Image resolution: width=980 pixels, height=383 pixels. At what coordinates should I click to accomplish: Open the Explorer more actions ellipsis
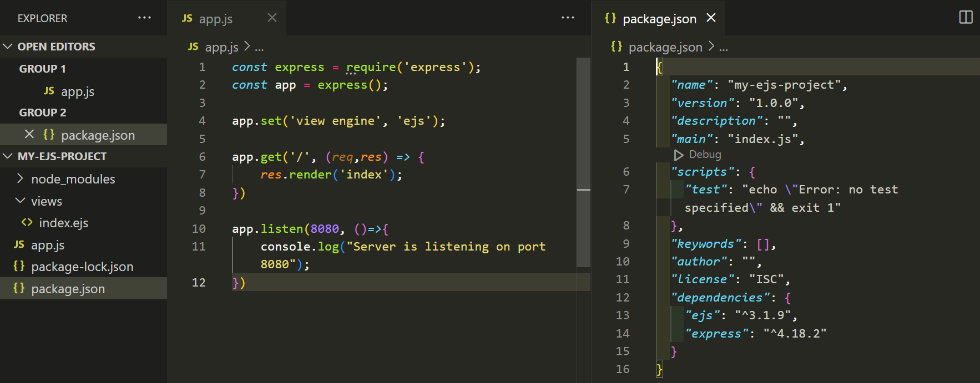tap(144, 18)
